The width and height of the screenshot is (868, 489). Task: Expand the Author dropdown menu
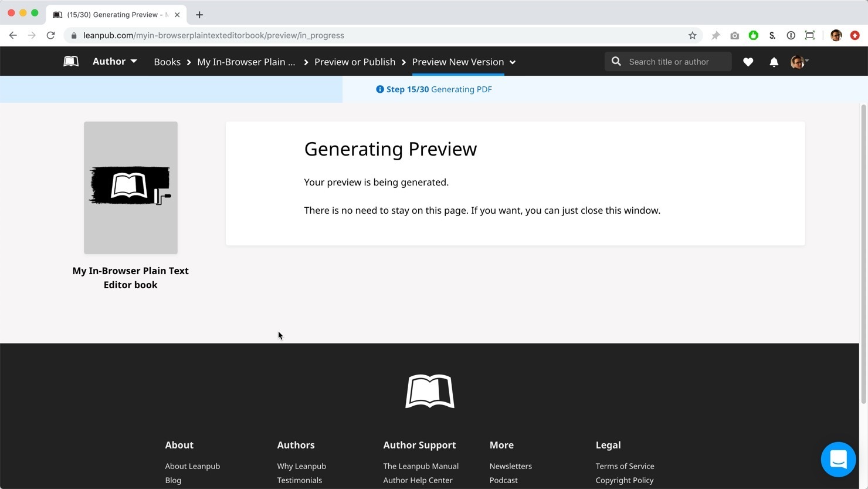[115, 62]
